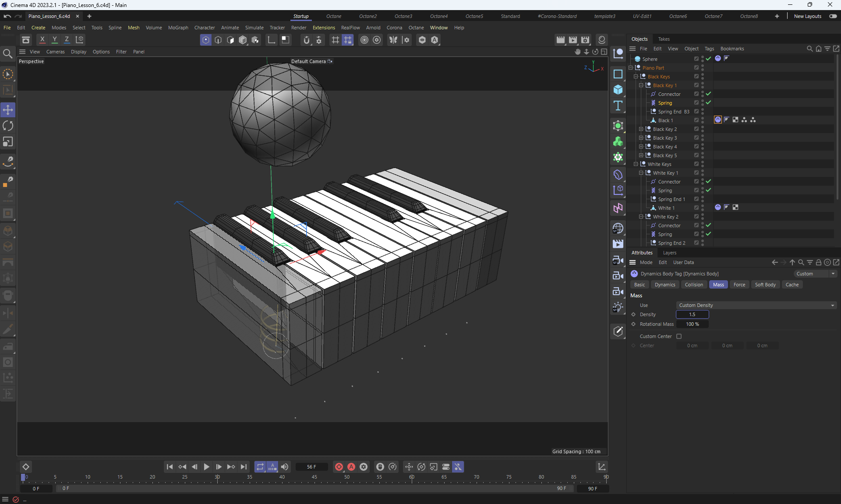Select the Scale tool
The width and height of the screenshot is (841, 504).
[8, 142]
